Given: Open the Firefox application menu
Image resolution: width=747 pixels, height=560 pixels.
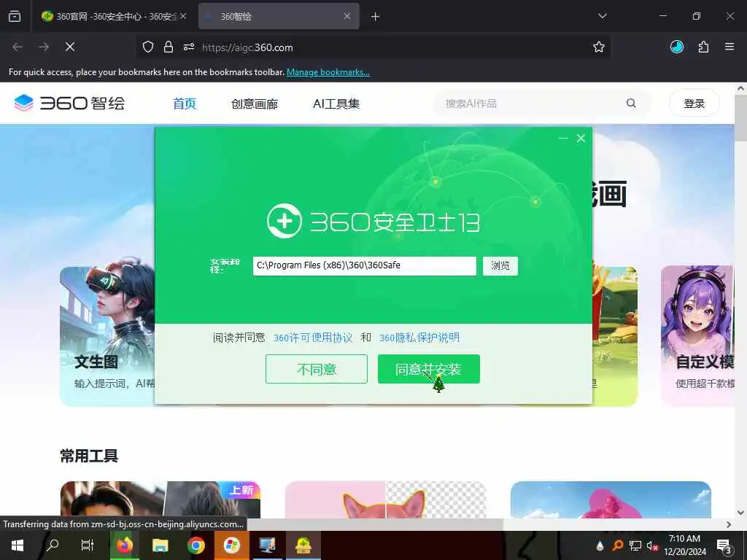Looking at the screenshot, I should point(729,47).
